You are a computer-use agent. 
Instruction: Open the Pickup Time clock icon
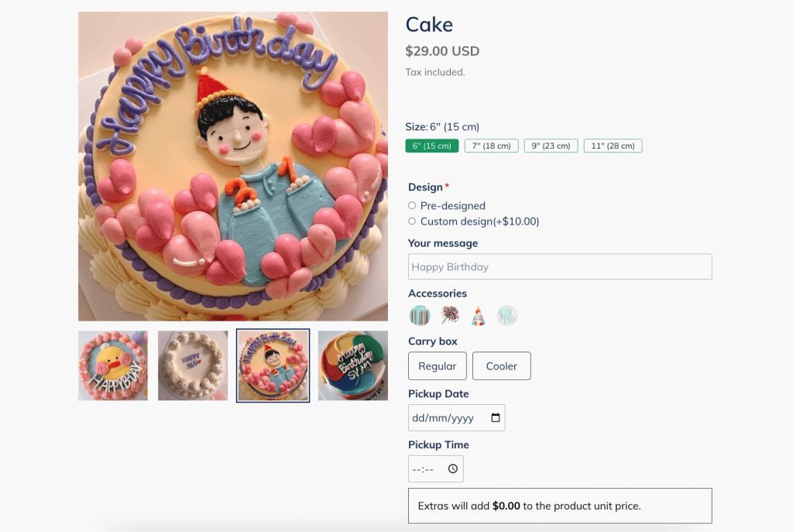tap(452, 469)
